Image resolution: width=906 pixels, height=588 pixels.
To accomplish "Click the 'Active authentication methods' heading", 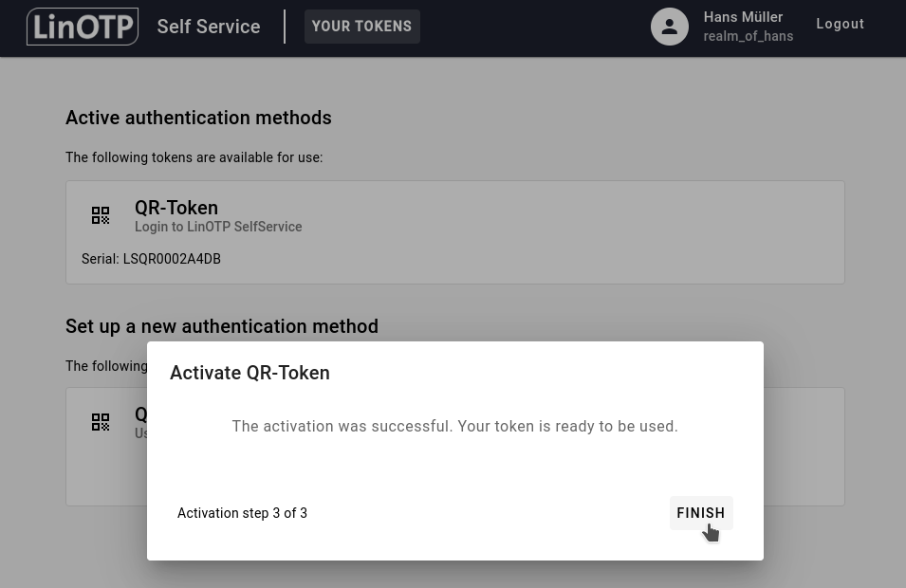I will click(x=198, y=118).
